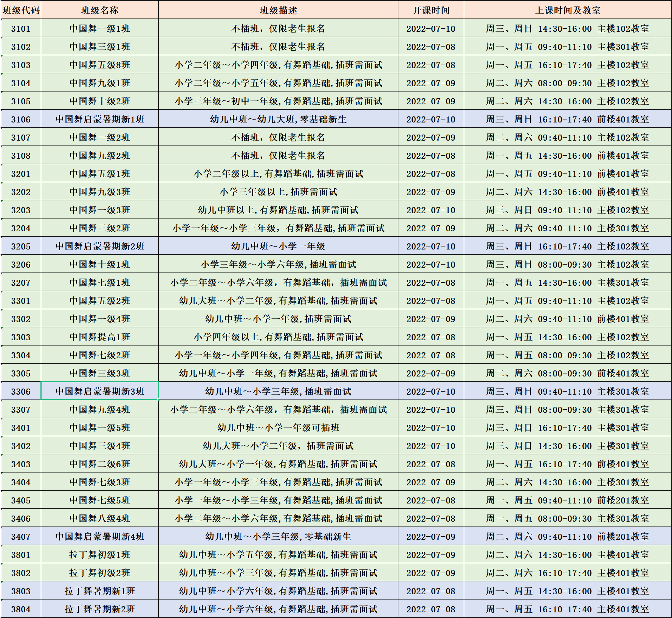Screen dimensions: 672x618
Task: Click the 中国舞十级2班 cell
Action: click(x=100, y=101)
